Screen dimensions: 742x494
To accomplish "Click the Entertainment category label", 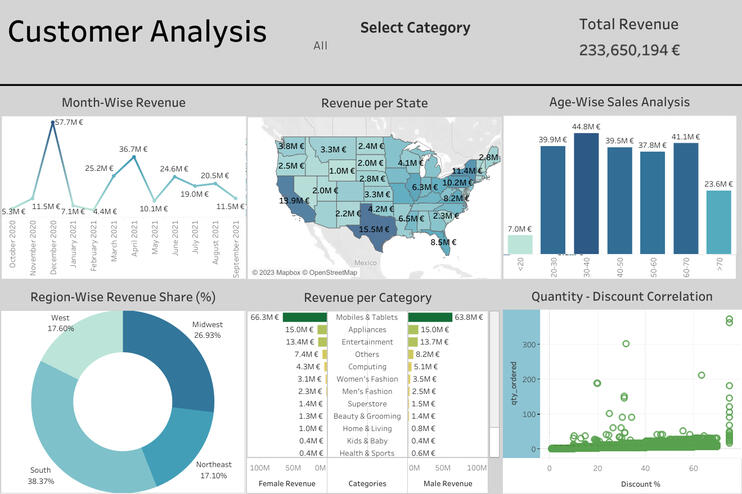I will [x=367, y=341].
